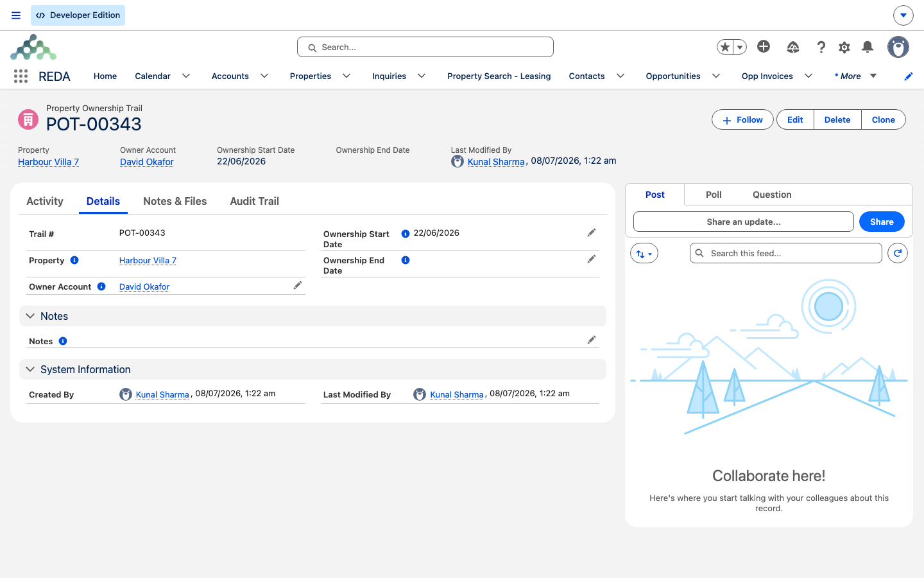Open the feed sort options dropdown
Screen dimensions: 924x578
644,254
